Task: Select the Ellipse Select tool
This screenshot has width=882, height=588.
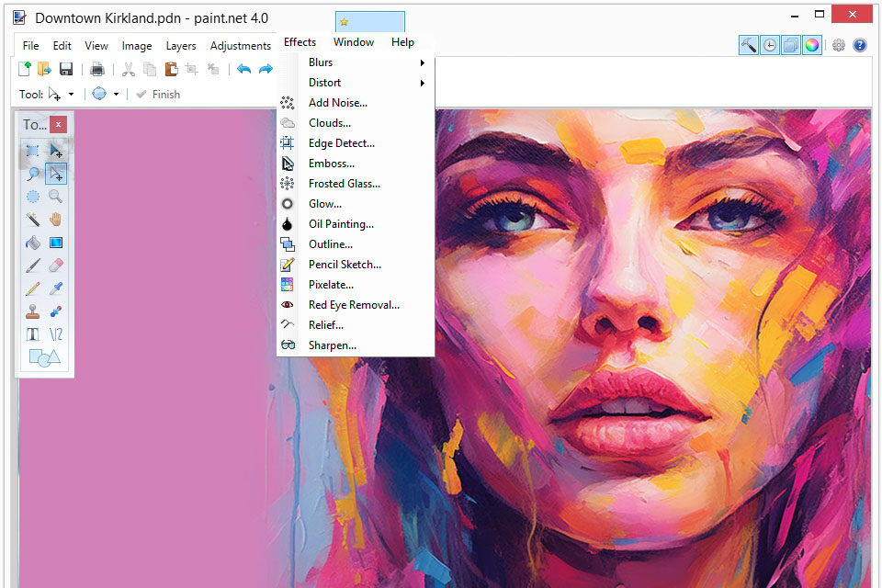Action: (x=33, y=197)
